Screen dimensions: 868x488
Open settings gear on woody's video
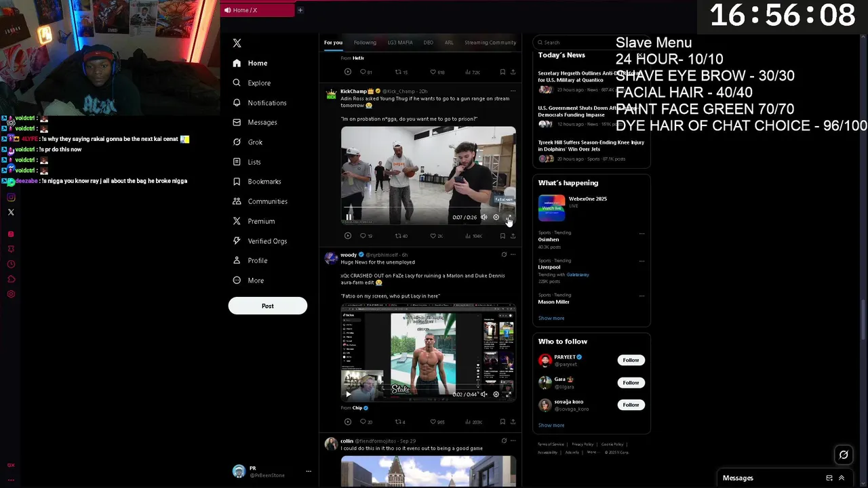[x=496, y=394]
